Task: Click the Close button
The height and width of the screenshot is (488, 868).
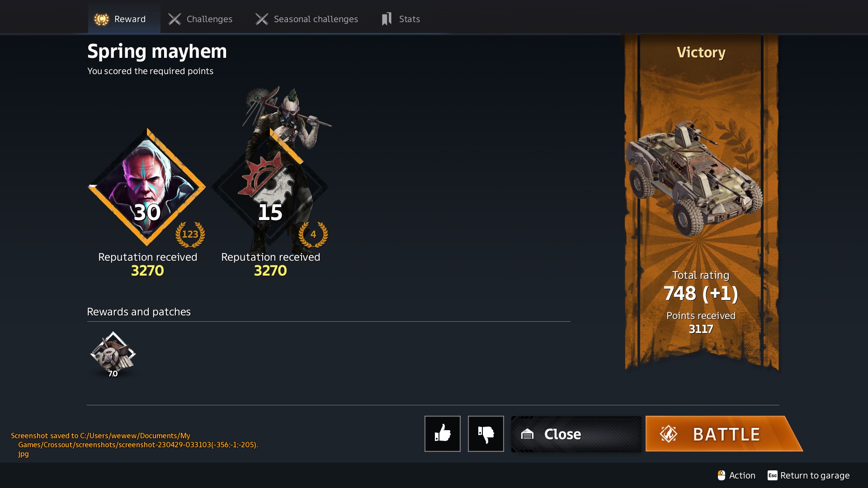Action: coord(576,434)
